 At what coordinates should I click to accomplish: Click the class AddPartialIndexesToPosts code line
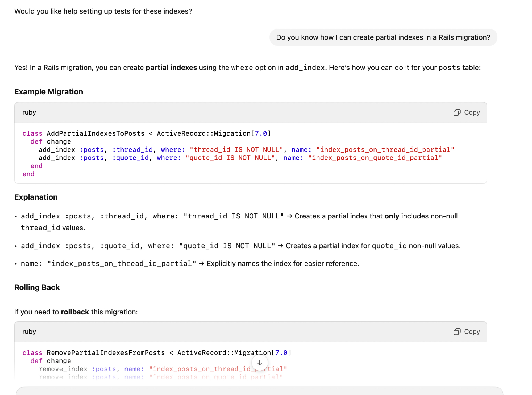(146, 133)
